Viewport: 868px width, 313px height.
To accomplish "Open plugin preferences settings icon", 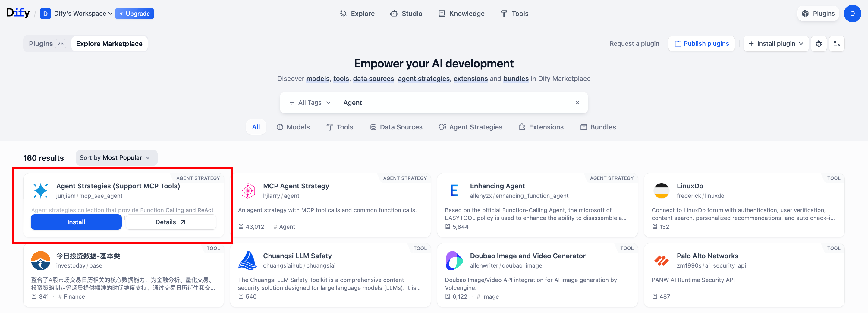I will point(836,44).
